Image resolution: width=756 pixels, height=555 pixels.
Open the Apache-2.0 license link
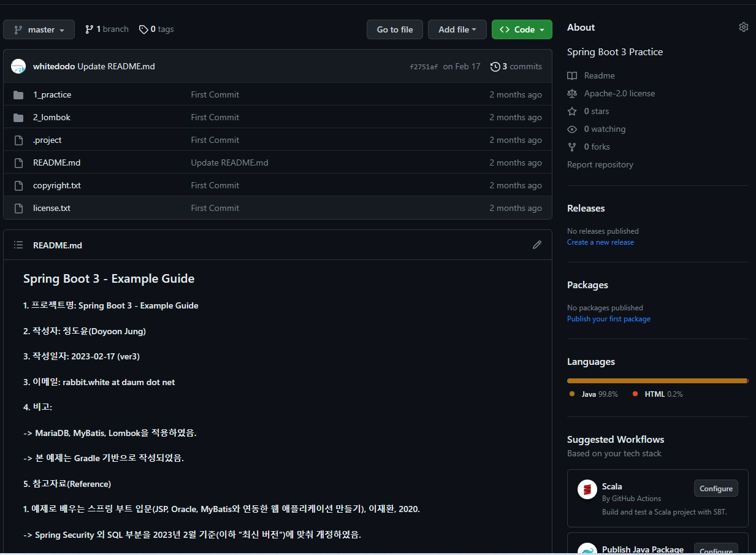click(x=619, y=93)
